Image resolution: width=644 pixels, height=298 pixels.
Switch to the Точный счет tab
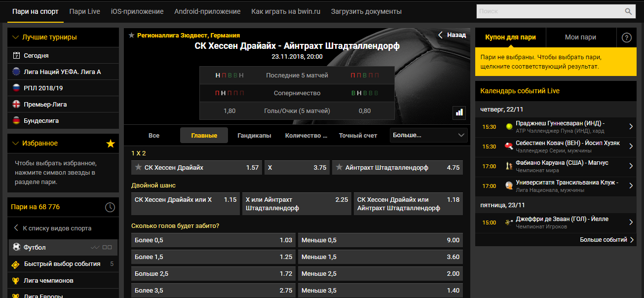coord(358,135)
